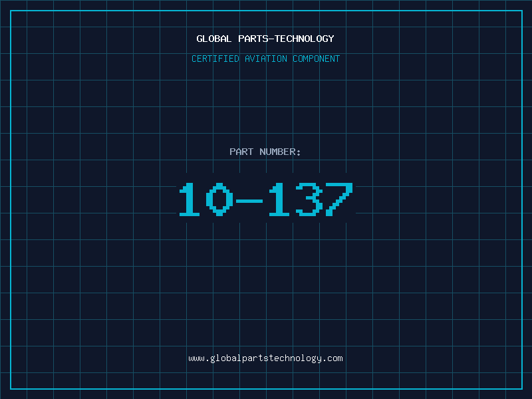Click the PART NUMBER: label
The image size is (532, 399).
pos(265,152)
